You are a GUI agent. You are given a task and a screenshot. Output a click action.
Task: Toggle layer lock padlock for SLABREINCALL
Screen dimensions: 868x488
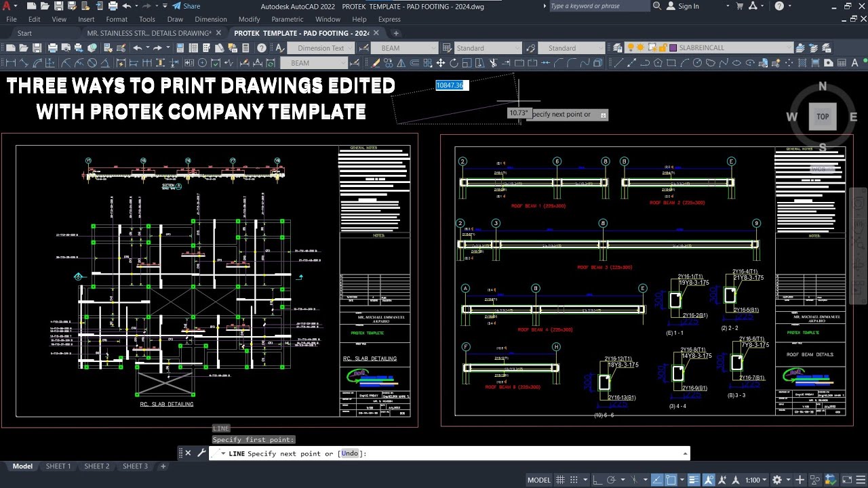(x=662, y=47)
